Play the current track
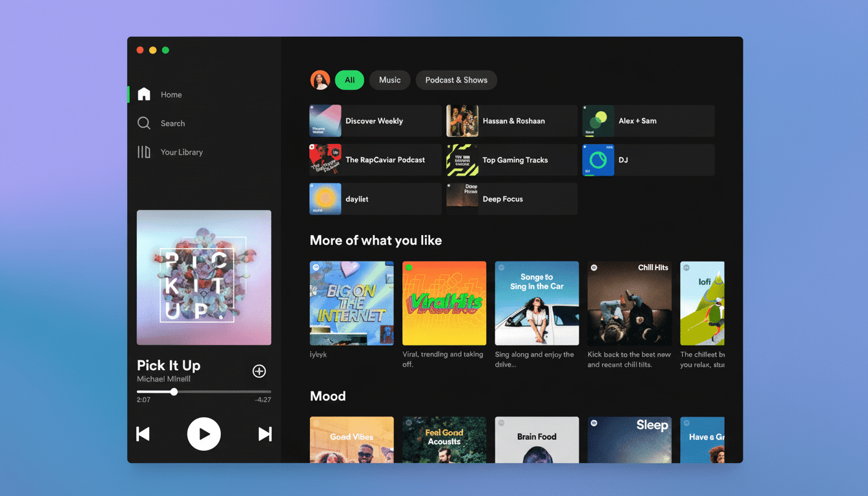 point(204,434)
